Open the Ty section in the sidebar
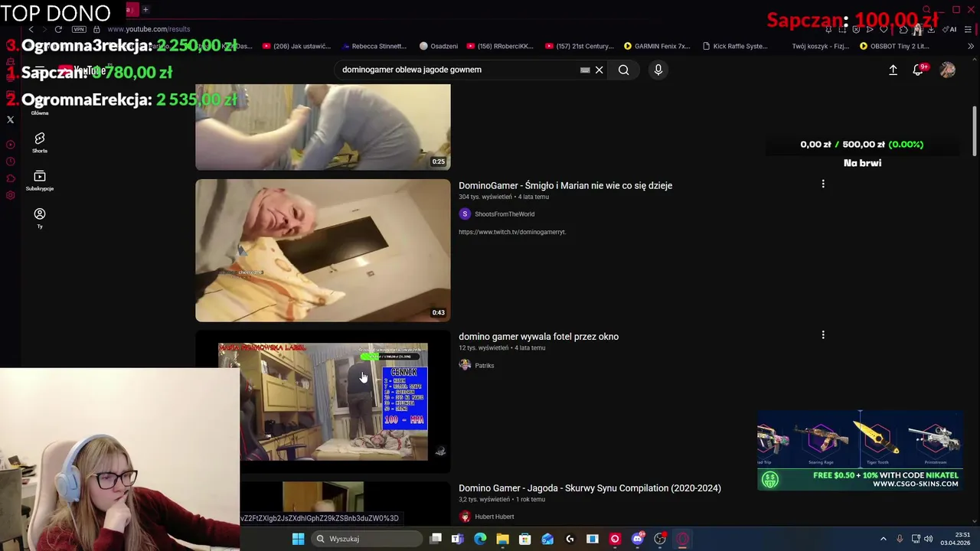 40,218
